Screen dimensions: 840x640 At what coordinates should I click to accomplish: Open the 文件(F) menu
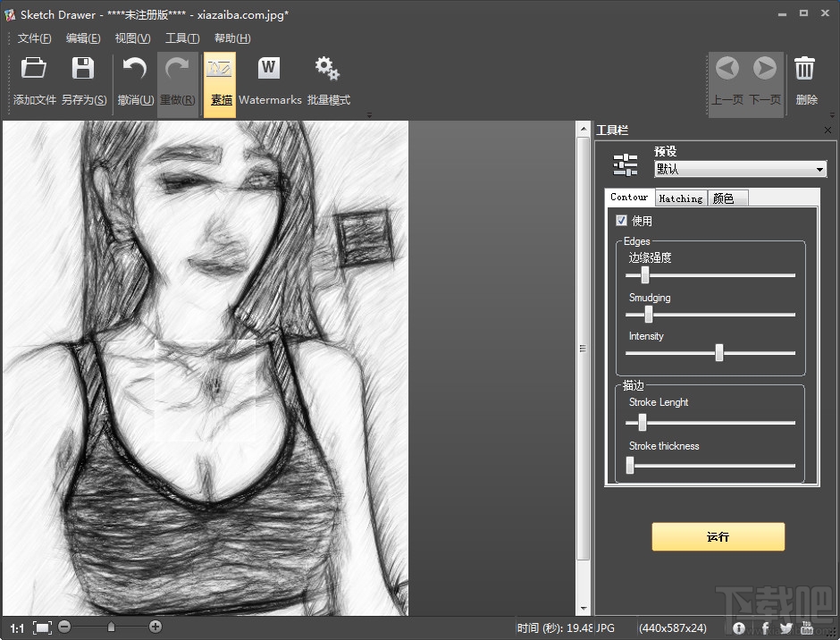point(34,38)
